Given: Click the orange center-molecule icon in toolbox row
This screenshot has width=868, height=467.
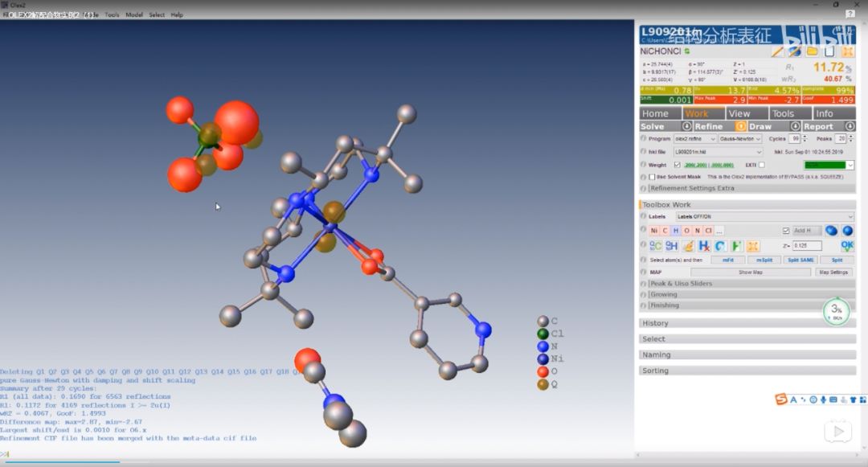Looking at the screenshot, I should [x=753, y=246].
